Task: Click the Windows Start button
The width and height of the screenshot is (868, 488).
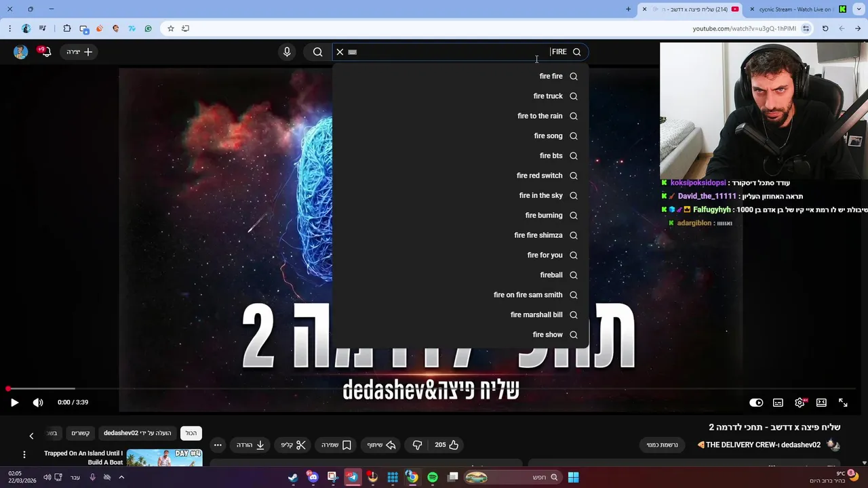Action: point(573,477)
